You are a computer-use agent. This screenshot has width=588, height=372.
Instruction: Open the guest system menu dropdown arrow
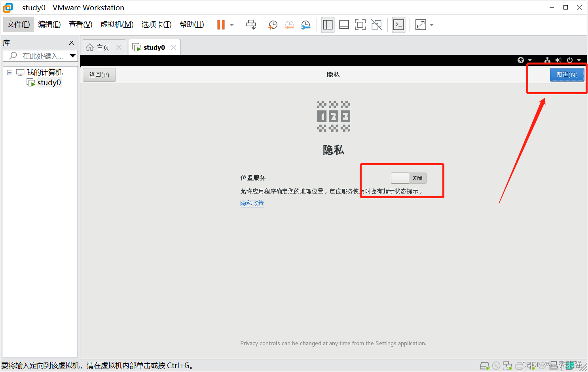point(579,61)
